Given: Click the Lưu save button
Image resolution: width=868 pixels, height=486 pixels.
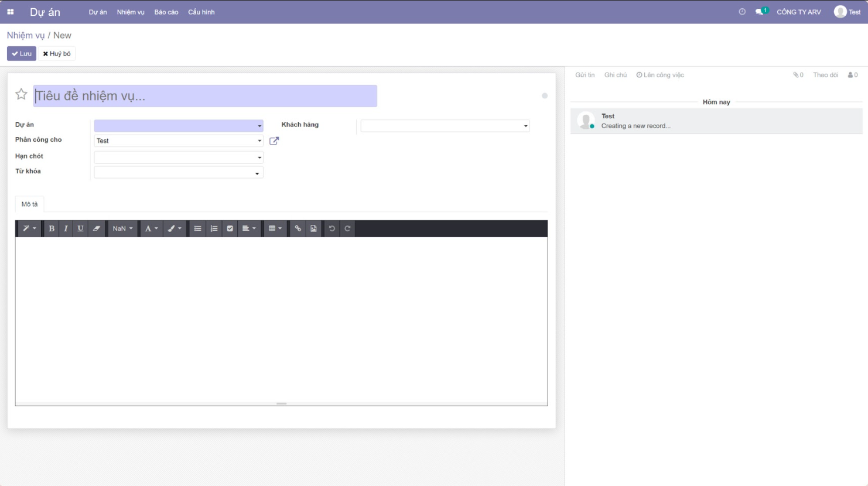Looking at the screenshot, I should [22, 53].
